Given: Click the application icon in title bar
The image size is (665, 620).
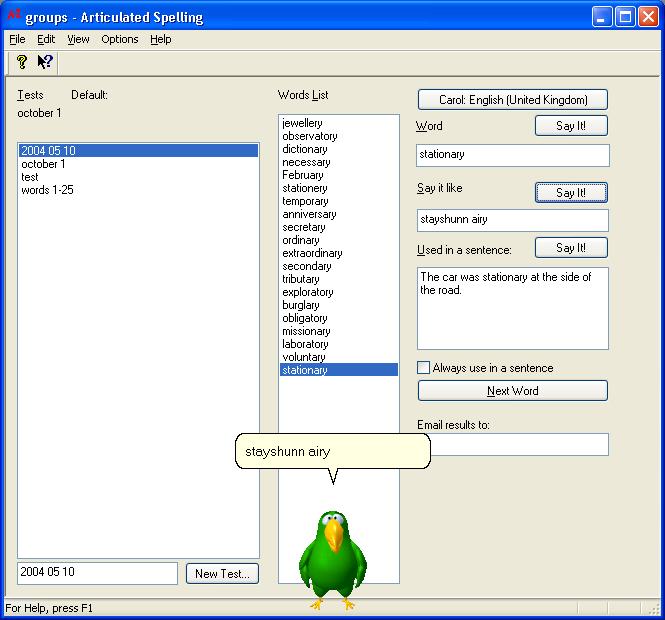Looking at the screenshot, I should (x=13, y=17).
